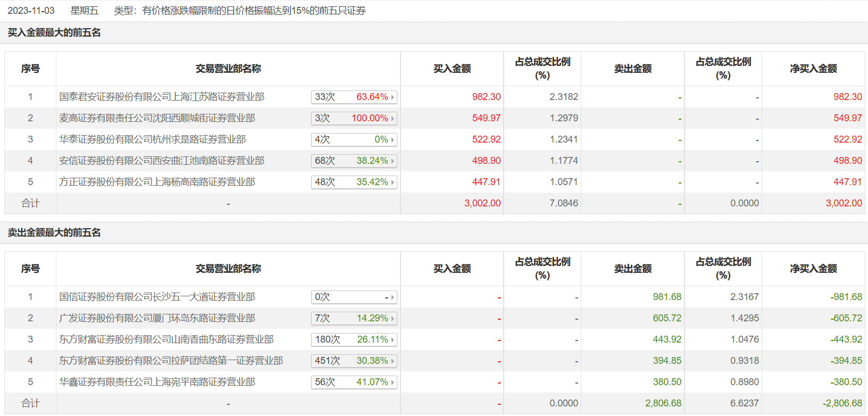Click sell amount 605.72
Screen dimensions: 868x416
click(x=667, y=318)
